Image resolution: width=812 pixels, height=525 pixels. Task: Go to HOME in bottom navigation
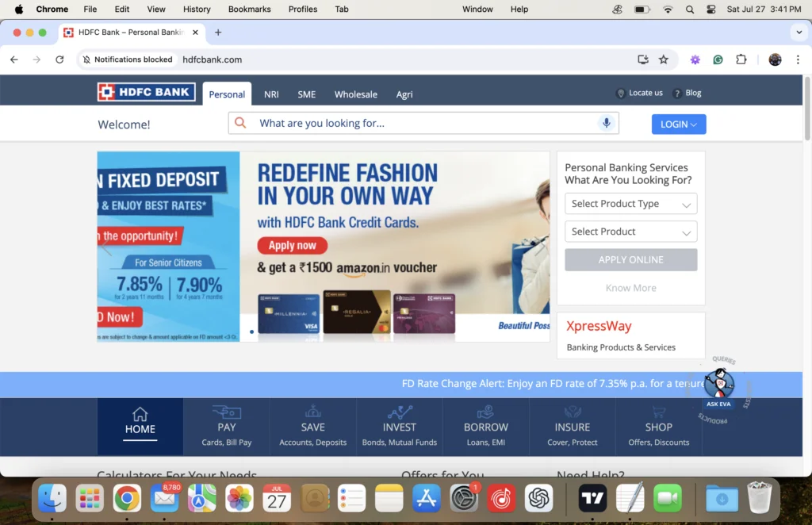tap(140, 427)
